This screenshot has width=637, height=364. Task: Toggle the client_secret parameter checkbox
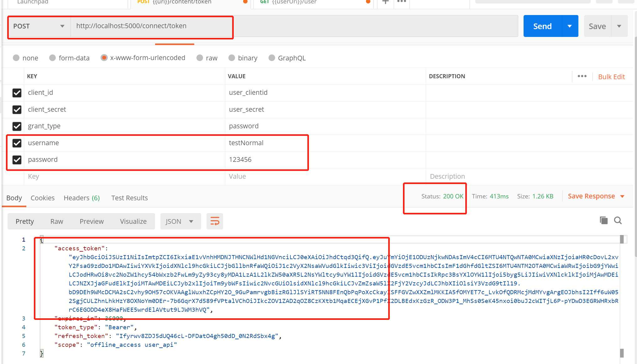17,110
